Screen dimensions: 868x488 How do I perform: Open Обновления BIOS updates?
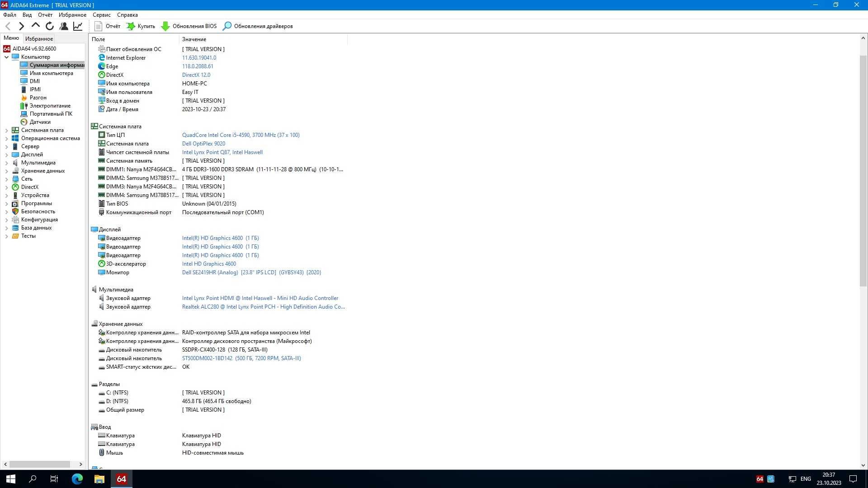(x=189, y=26)
